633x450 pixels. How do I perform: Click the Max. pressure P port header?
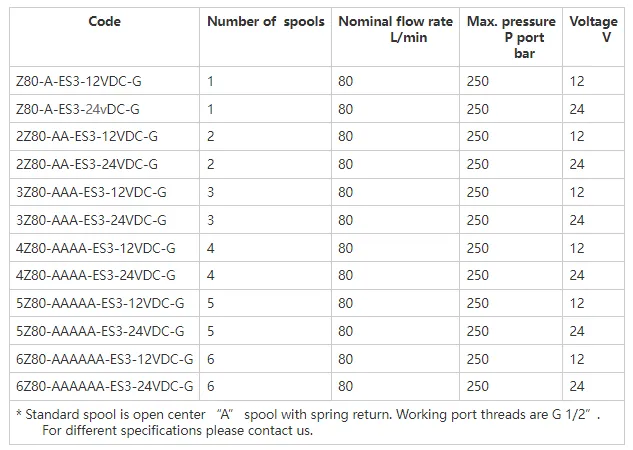point(513,35)
